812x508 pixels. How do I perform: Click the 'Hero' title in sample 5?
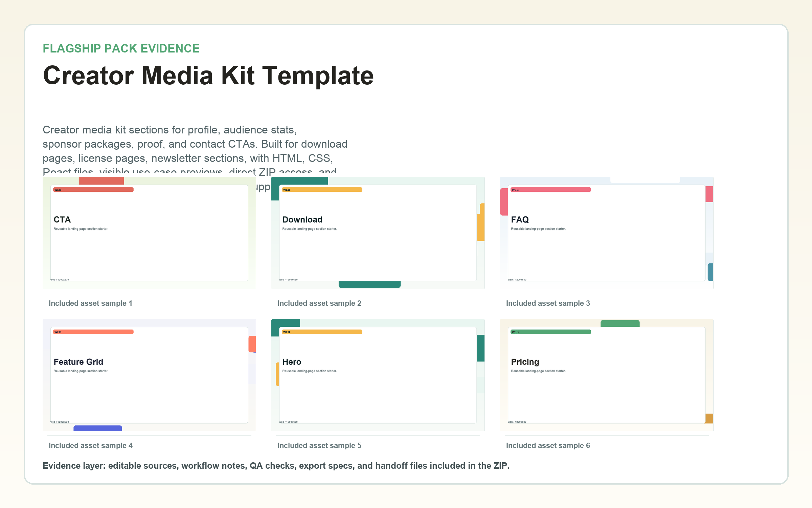pyautogui.click(x=292, y=362)
